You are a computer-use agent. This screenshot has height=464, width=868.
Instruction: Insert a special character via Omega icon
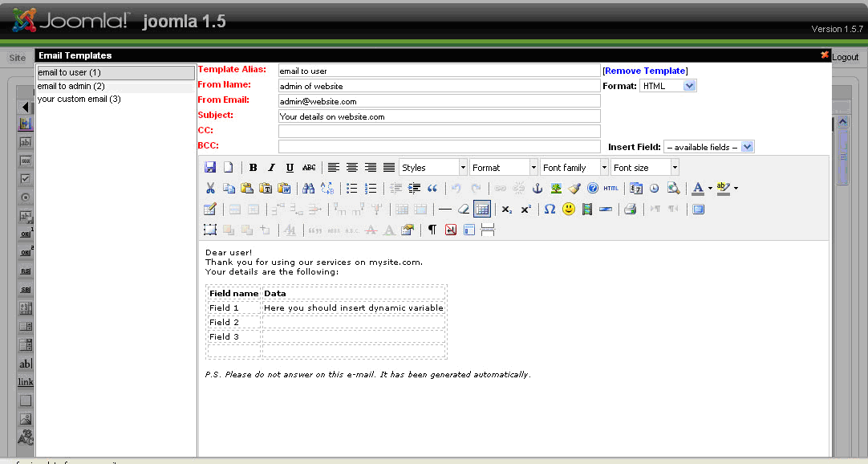(x=550, y=210)
